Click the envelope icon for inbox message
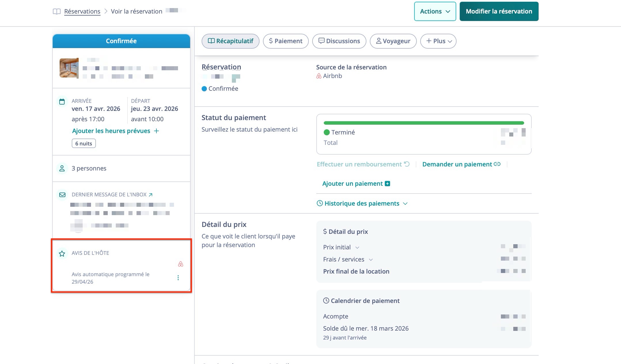The width and height of the screenshot is (621, 364). pos(62,195)
